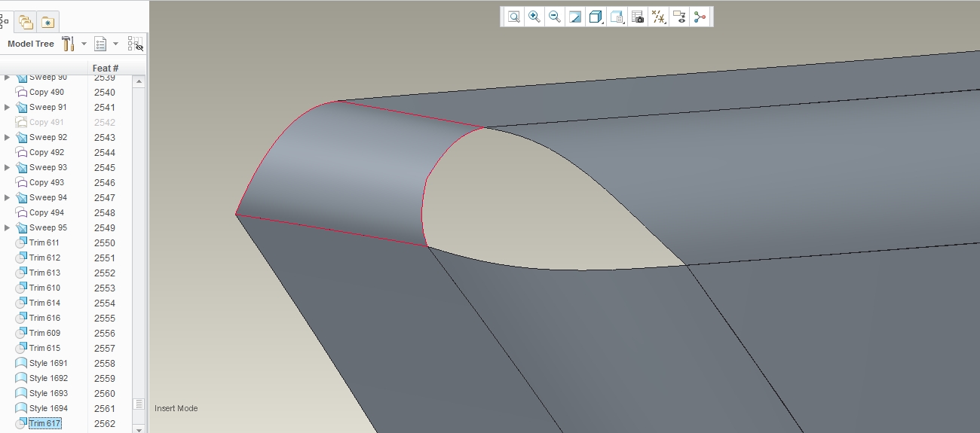Expand the Sweep 90 feature
Viewport: 980px width, 433px height.
[x=8, y=78]
